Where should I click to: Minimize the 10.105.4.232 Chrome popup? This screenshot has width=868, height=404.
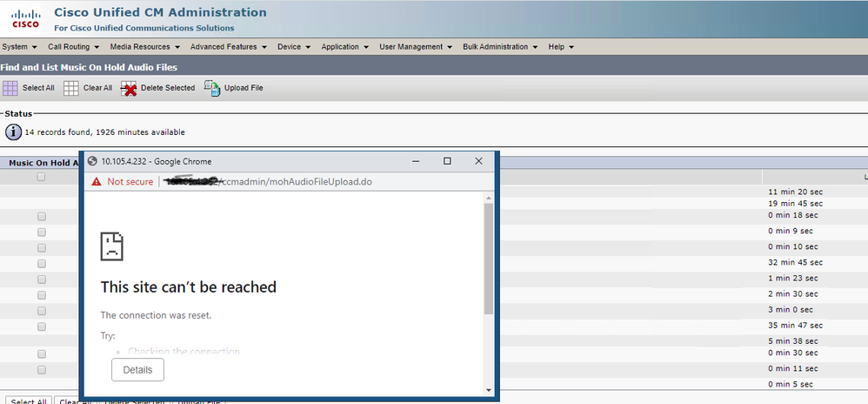[416, 161]
